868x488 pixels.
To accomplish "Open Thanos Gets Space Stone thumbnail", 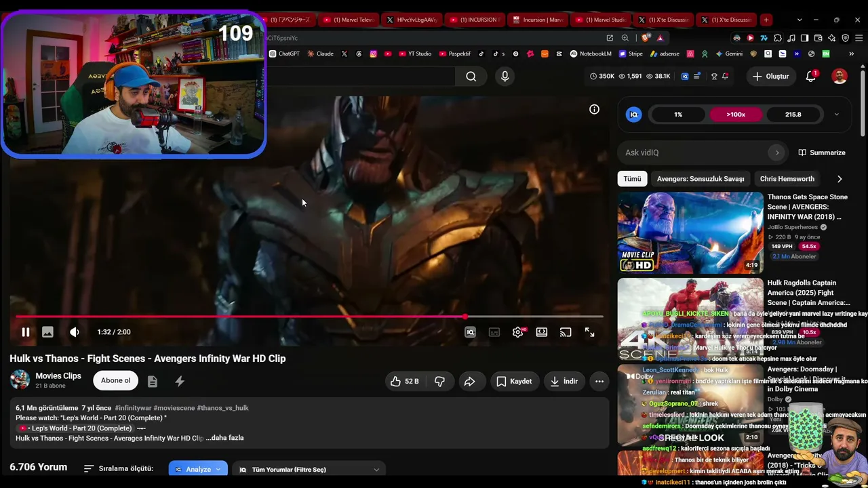I will [x=690, y=232].
